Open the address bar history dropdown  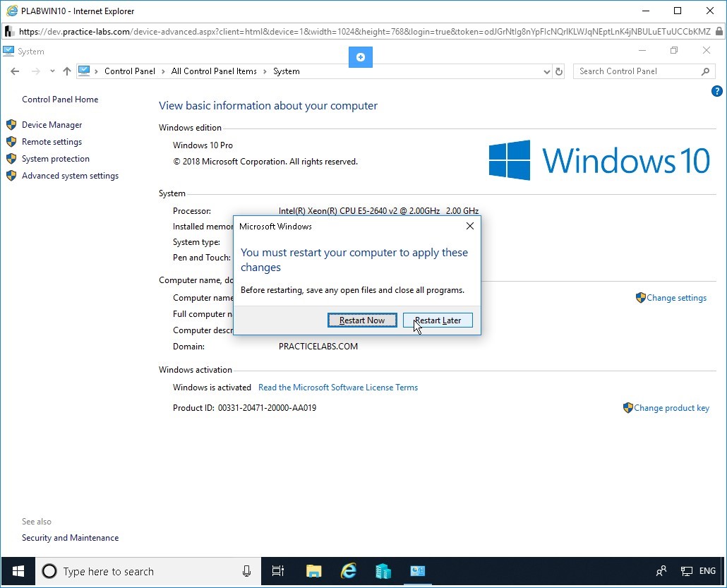[x=546, y=72]
